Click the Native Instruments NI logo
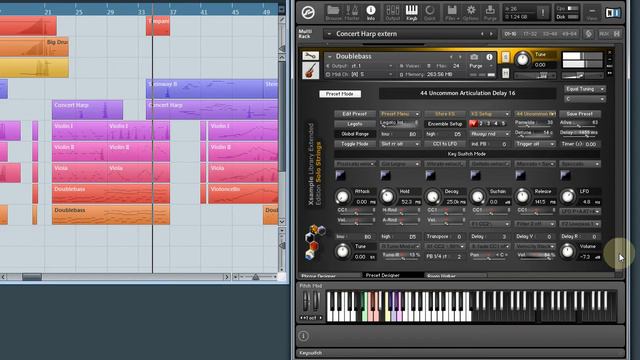This screenshot has height=360, width=640. (x=613, y=13)
